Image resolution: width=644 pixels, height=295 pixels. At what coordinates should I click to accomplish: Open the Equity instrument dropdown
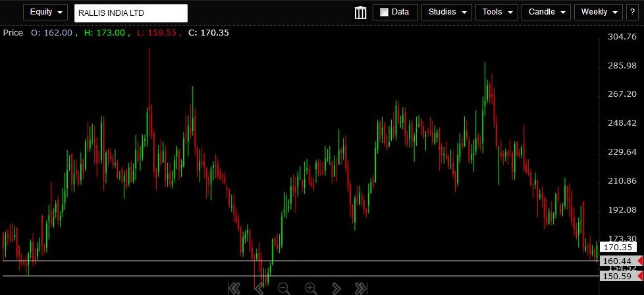click(45, 12)
